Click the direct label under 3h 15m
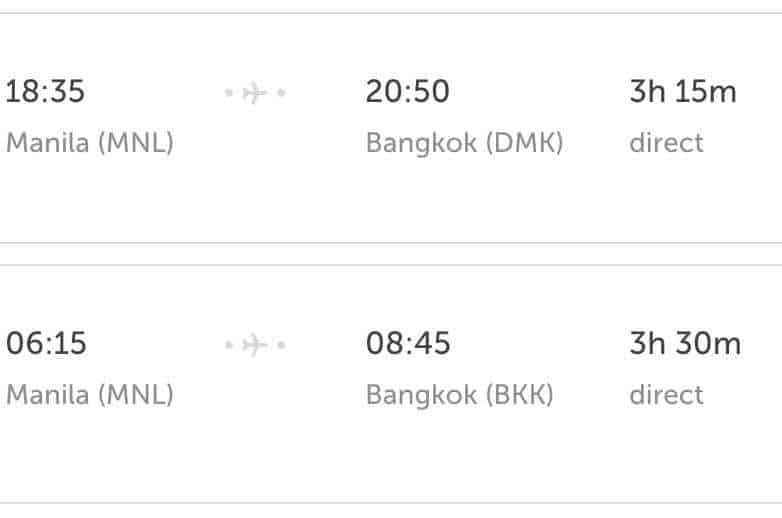This screenshot has height=518, width=782. (x=666, y=143)
